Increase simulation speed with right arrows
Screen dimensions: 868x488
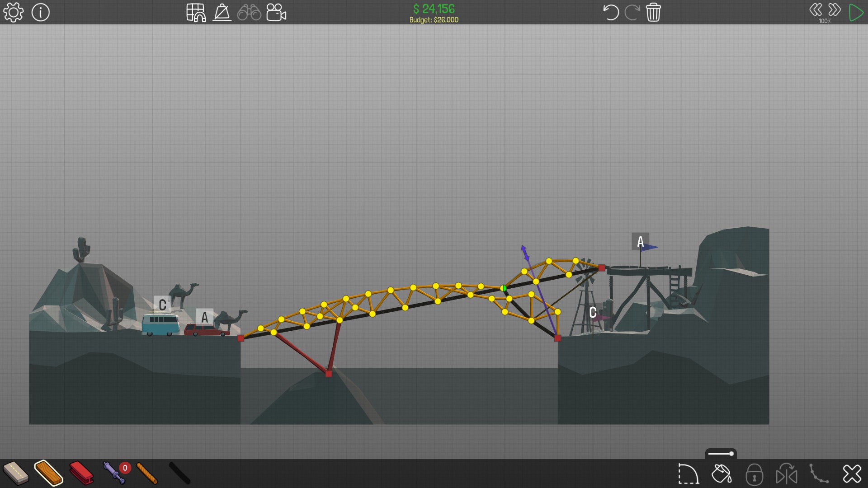(835, 10)
